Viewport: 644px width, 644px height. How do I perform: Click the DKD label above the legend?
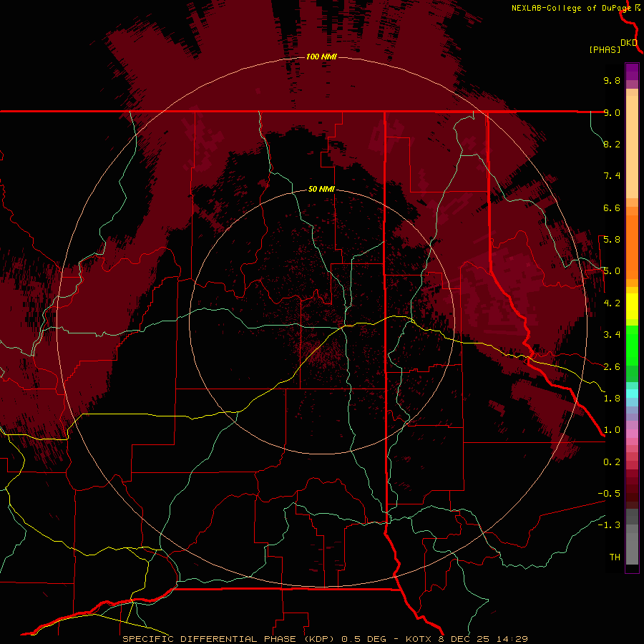tap(629, 43)
